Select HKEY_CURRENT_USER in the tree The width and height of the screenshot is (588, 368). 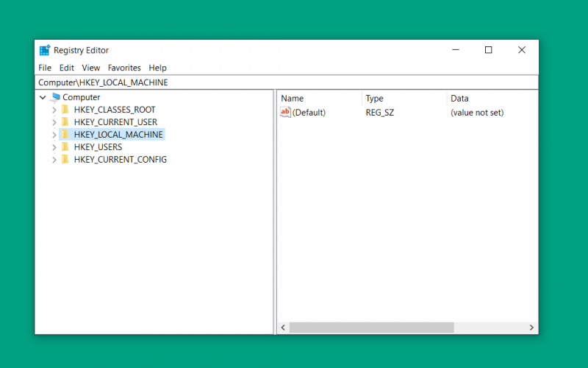(115, 122)
